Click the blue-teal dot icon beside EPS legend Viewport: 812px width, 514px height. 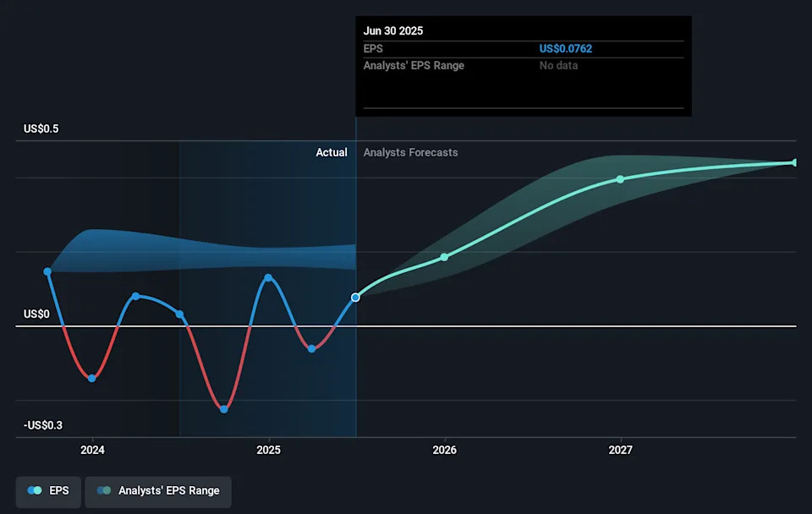[x=35, y=490]
